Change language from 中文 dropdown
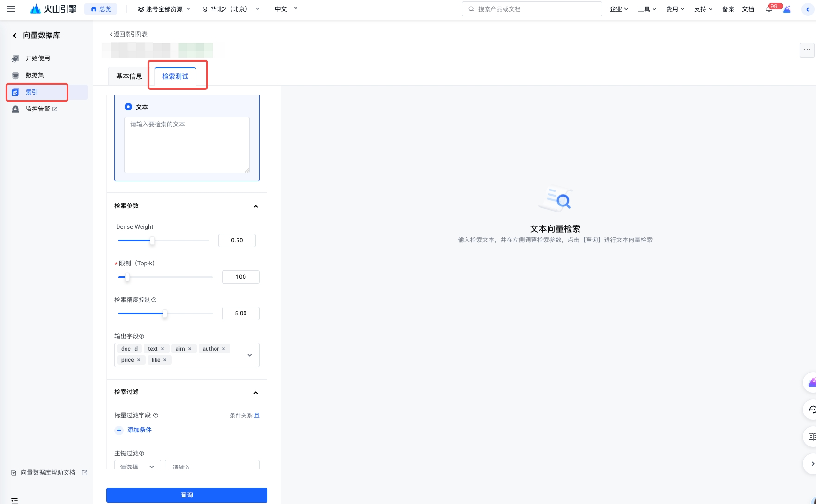The height and width of the screenshot is (504, 816). [x=286, y=9]
